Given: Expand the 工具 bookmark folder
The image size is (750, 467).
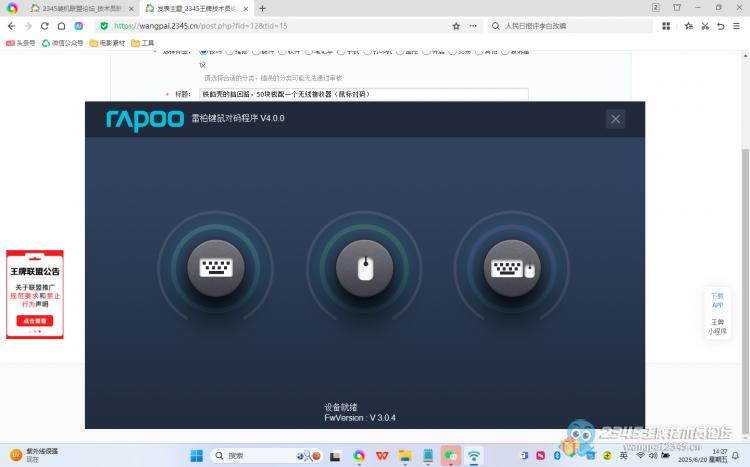Looking at the screenshot, I should click(x=143, y=43).
